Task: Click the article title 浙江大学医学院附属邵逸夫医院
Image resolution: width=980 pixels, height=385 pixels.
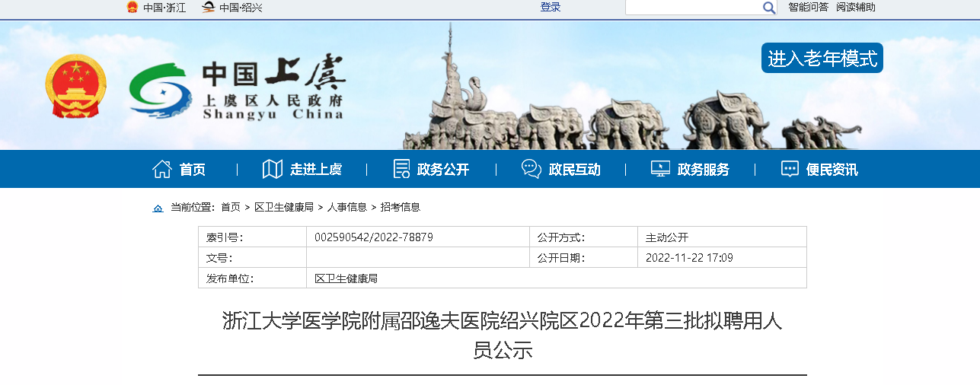Action: coord(502,336)
